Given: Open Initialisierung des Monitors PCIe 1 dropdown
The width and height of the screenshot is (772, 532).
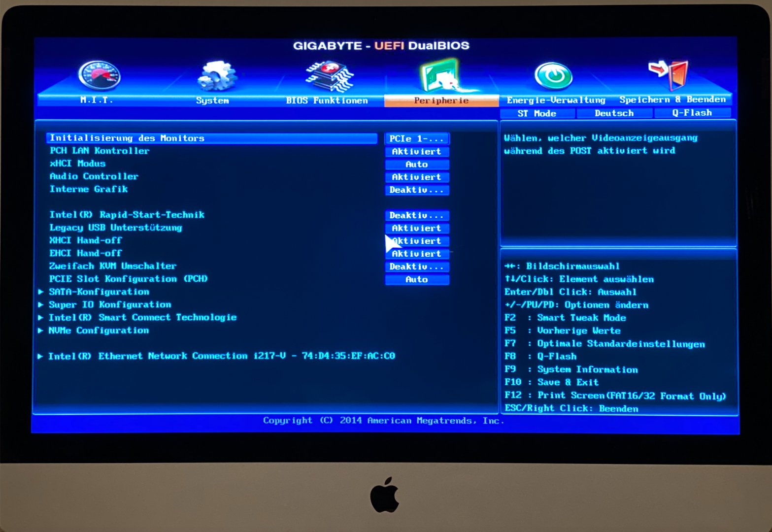Looking at the screenshot, I should tap(417, 138).
